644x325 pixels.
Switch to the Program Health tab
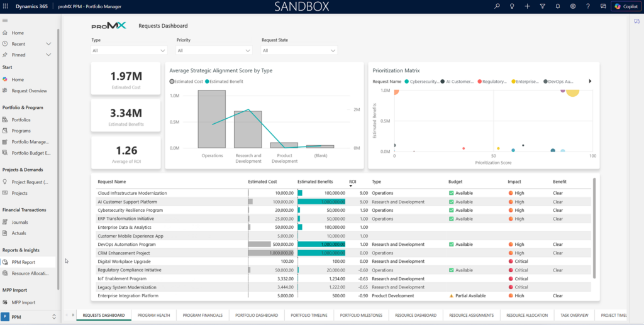[154, 315]
